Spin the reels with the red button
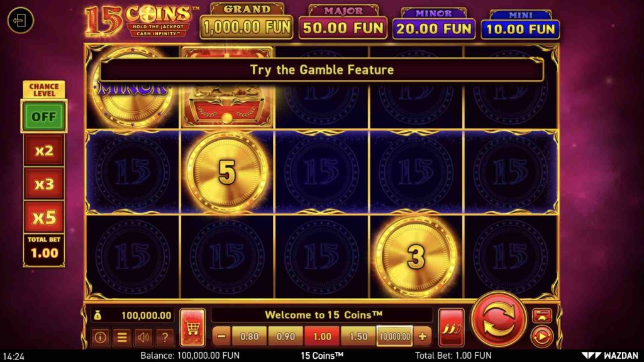The width and height of the screenshot is (644, 362). [x=498, y=320]
